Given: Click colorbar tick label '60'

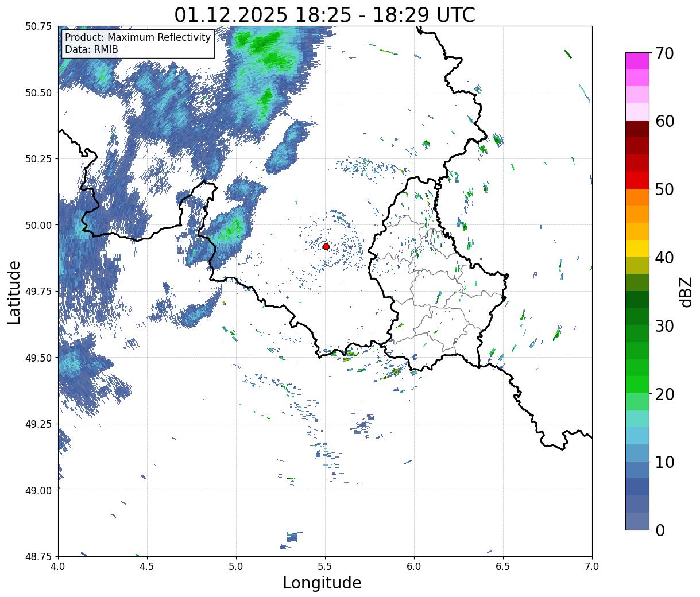Looking at the screenshot, I should pos(664,121).
